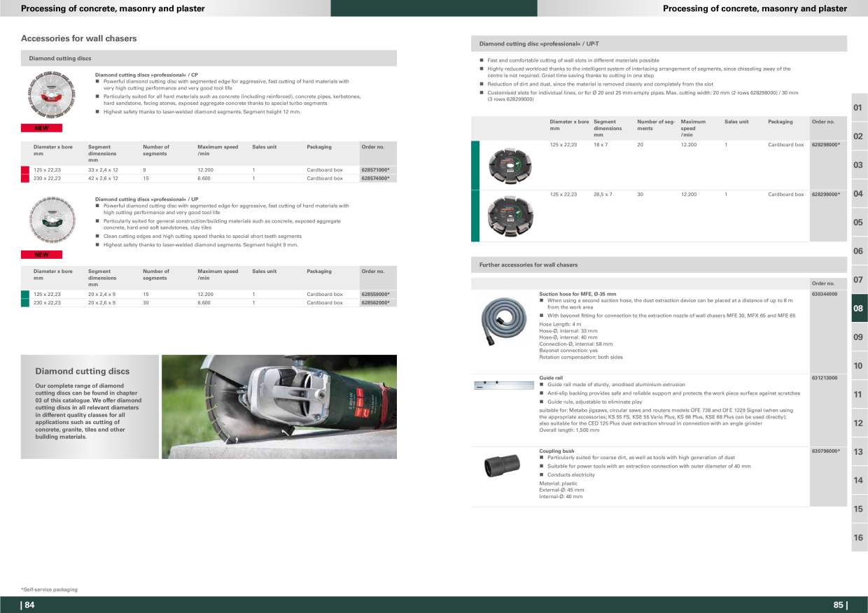
Task: Select order number 630344000
Action: [x=825, y=294]
